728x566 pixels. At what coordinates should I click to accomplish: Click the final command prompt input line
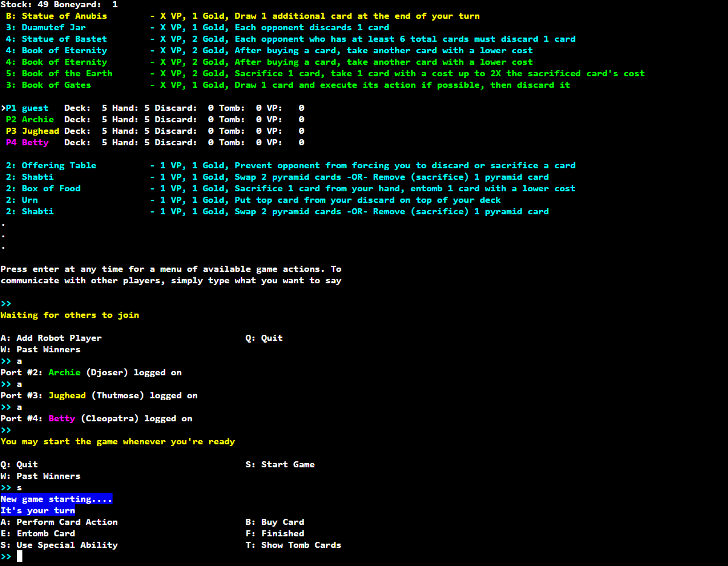click(12, 556)
